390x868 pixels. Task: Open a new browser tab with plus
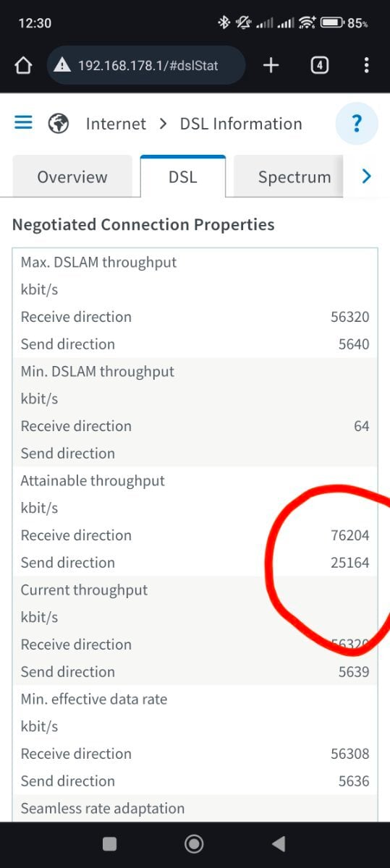click(x=271, y=66)
